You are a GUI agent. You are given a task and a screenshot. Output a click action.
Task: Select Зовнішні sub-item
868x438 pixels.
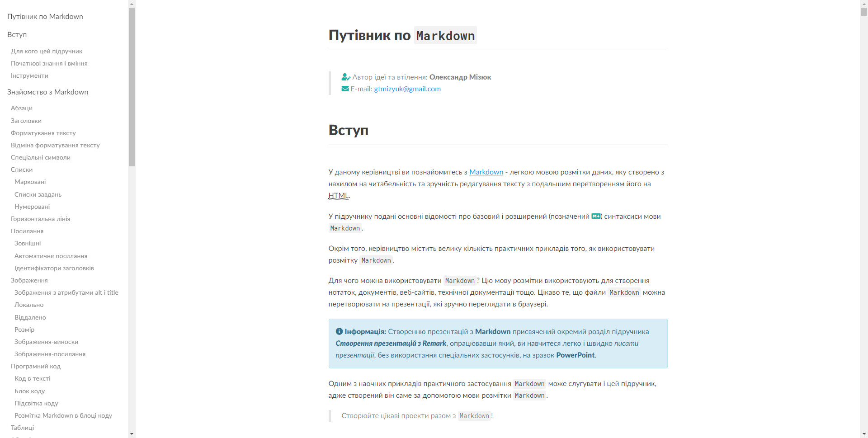[x=28, y=243]
